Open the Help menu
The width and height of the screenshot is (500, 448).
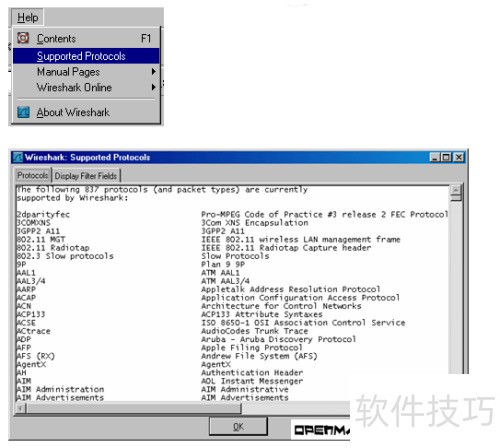(x=27, y=17)
